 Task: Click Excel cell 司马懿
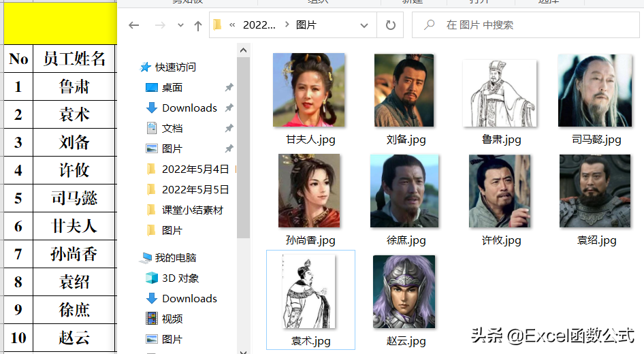75,198
